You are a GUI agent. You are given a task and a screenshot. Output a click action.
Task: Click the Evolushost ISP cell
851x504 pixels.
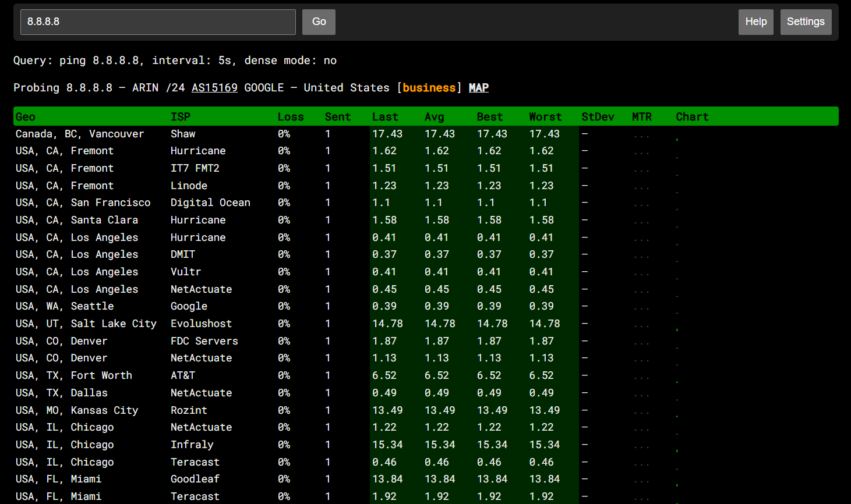point(201,324)
